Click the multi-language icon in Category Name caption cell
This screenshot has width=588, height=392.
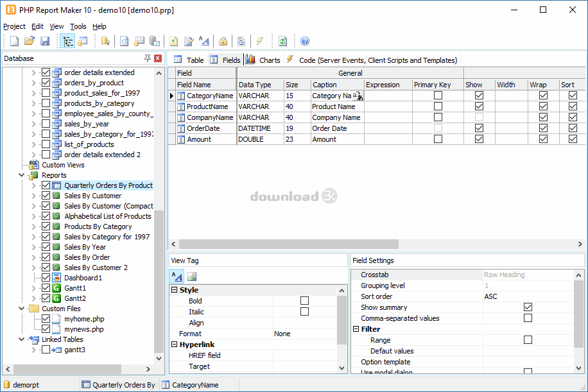pyautogui.click(x=358, y=96)
